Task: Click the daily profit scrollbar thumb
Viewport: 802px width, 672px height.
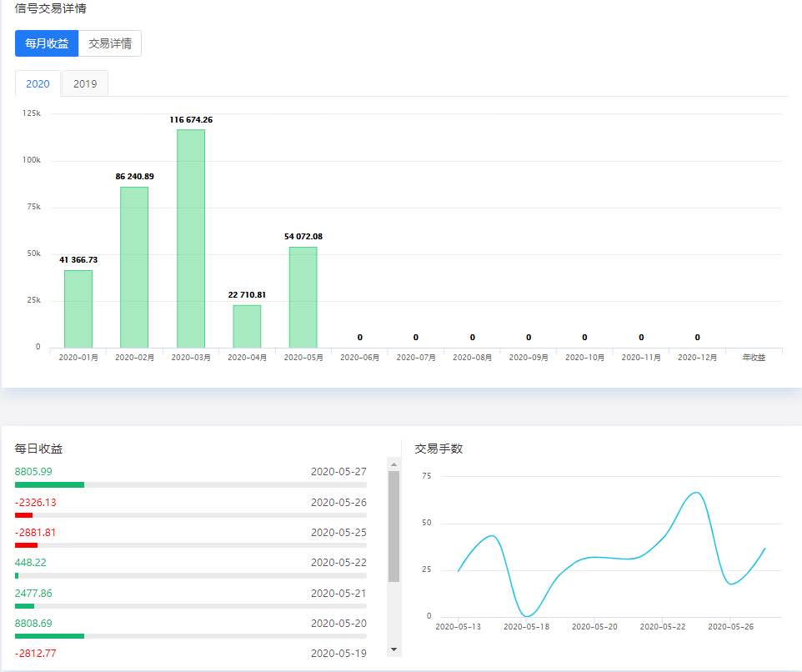Action: click(393, 526)
